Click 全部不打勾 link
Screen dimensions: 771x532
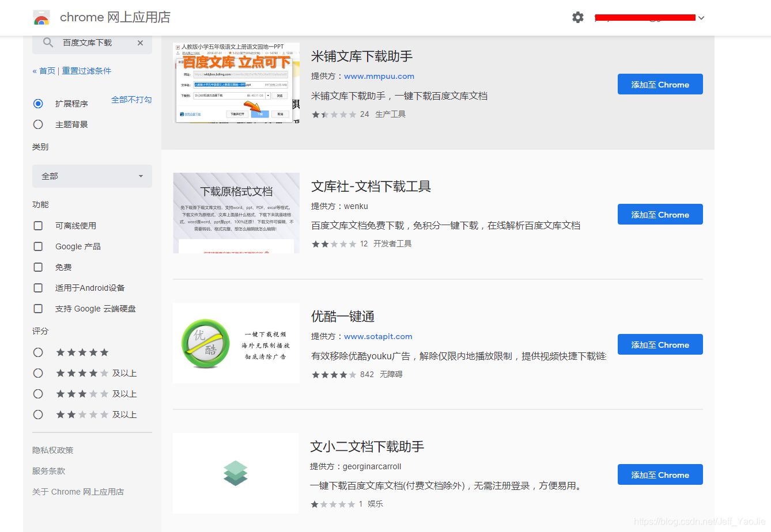pyautogui.click(x=131, y=100)
